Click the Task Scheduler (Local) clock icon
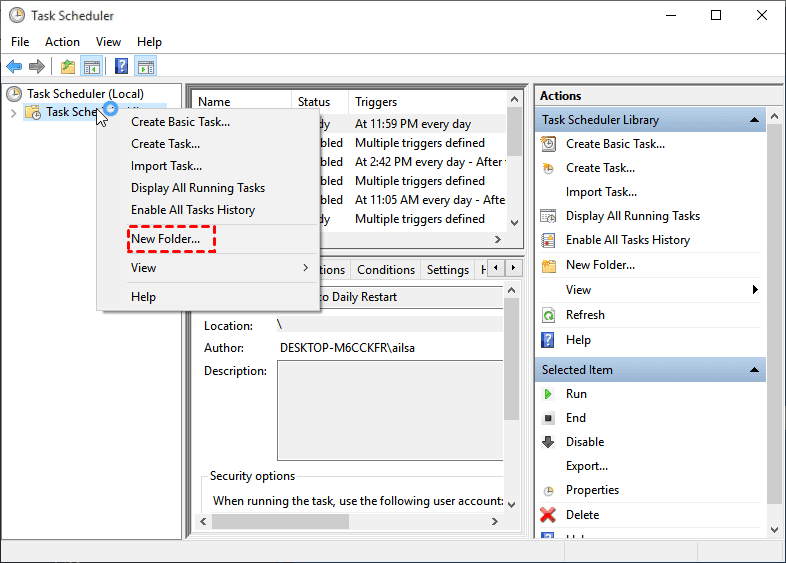786x563 pixels. click(x=14, y=94)
